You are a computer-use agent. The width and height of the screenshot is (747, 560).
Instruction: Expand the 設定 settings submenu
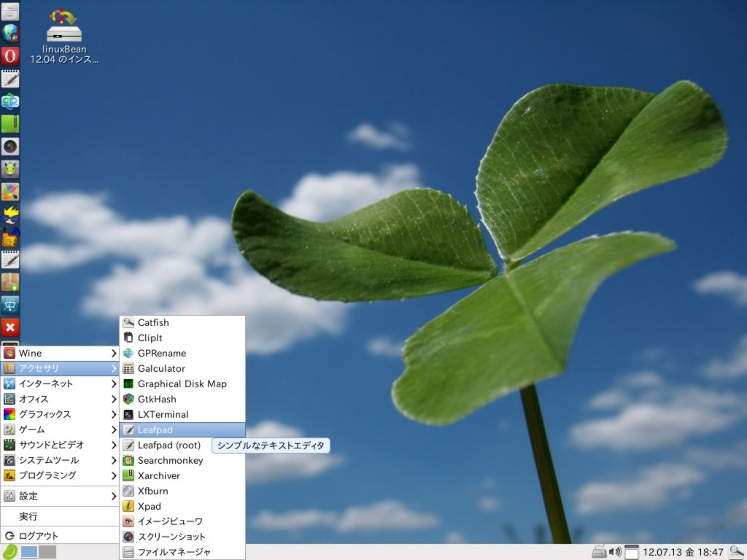[60, 496]
